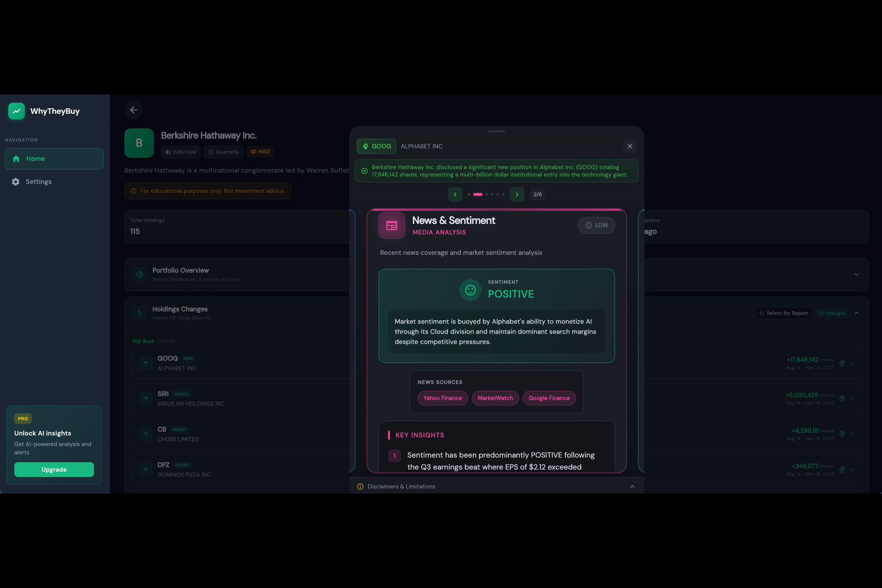Open the Google Finance news source
The image size is (882, 588).
pos(549,398)
